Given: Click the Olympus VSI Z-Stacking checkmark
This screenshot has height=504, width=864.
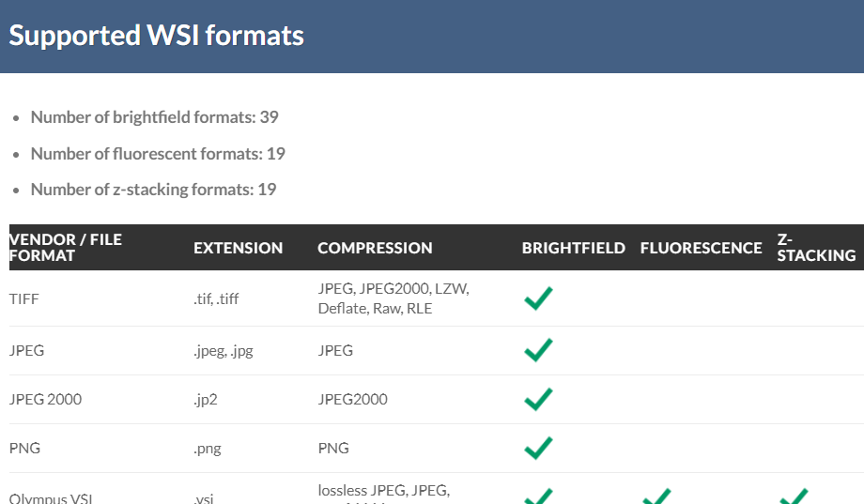Looking at the screenshot, I should 794,496.
